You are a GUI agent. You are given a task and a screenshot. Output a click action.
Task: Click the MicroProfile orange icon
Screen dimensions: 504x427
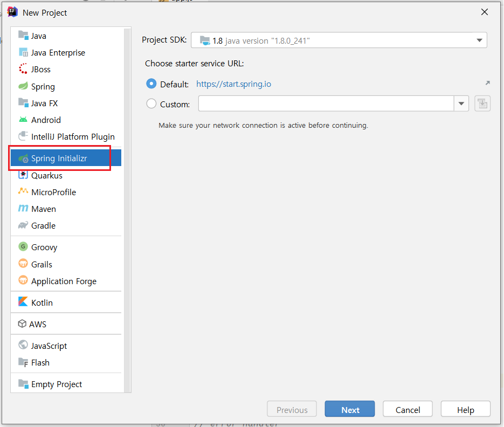pyautogui.click(x=23, y=191)
